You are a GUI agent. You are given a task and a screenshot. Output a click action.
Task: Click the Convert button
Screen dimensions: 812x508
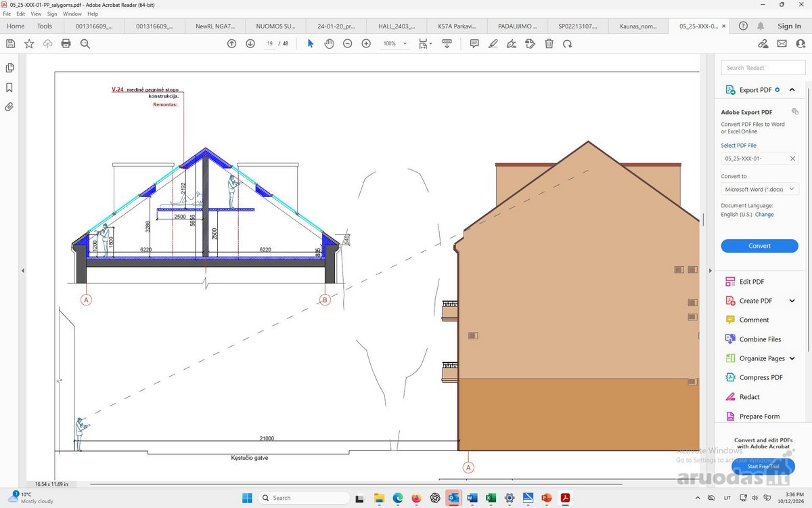(759, 246)
